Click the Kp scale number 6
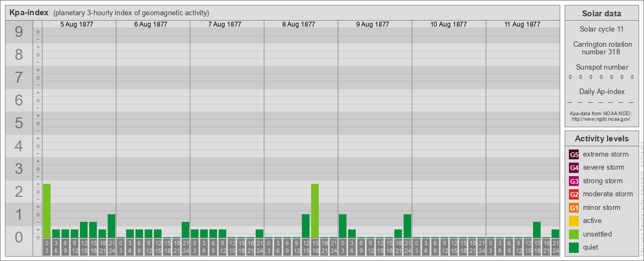 (x=19, y=100)
